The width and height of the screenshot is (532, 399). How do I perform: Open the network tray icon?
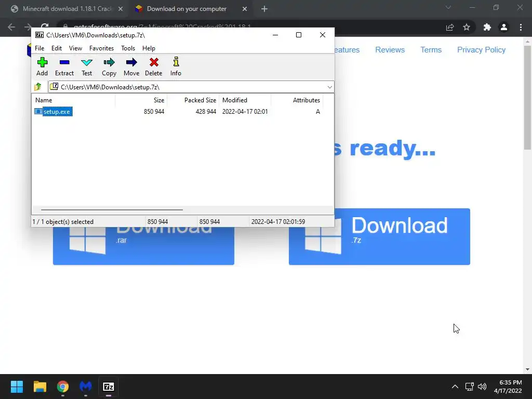pyautogui.click(x=470, y=387)
